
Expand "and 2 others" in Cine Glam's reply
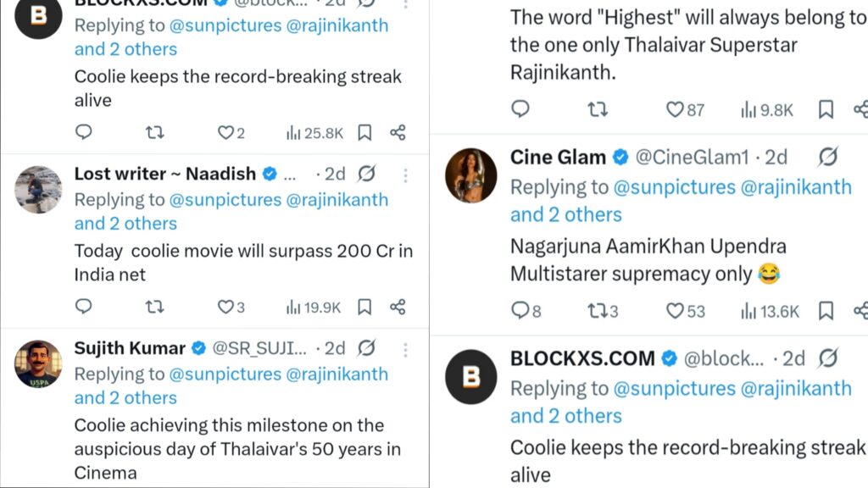(x=566, y=214)
